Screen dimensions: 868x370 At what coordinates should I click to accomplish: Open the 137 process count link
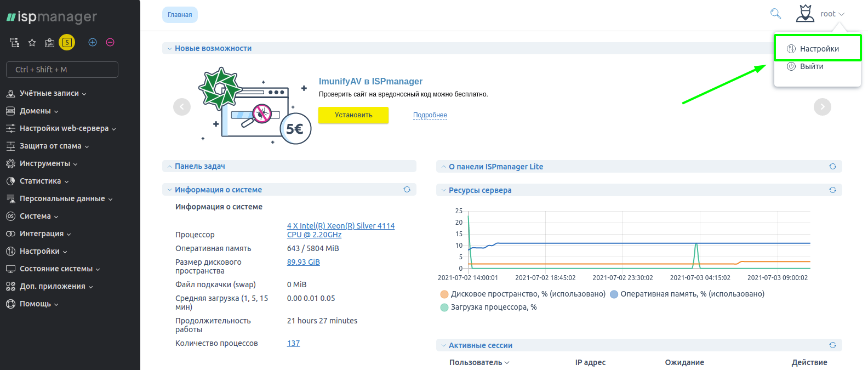click(x=293, y=343)
